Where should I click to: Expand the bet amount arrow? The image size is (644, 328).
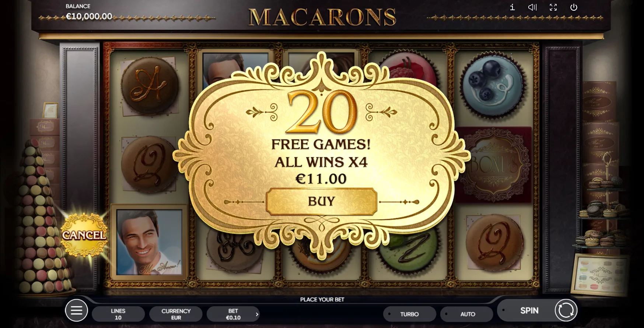click(257, 314)
